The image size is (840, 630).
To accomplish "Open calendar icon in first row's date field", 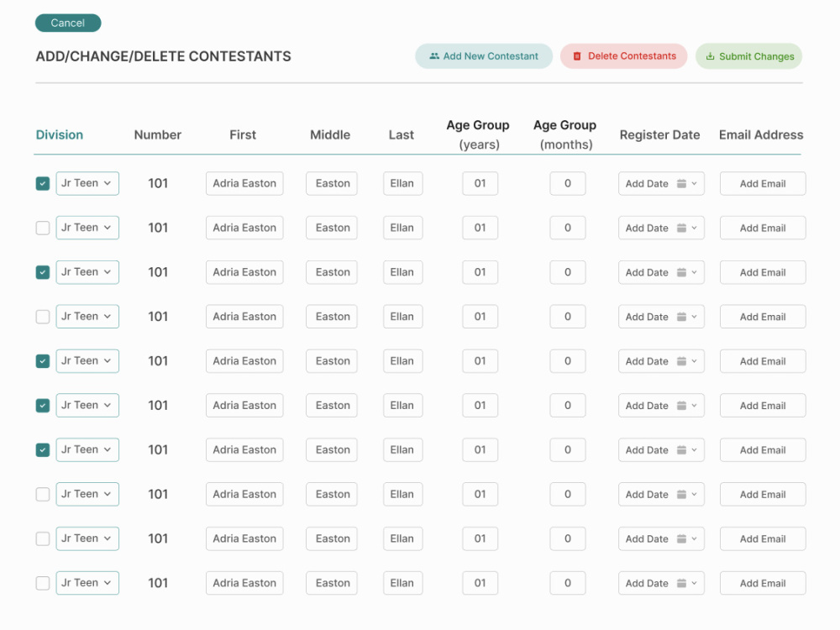I will [681, 183].
